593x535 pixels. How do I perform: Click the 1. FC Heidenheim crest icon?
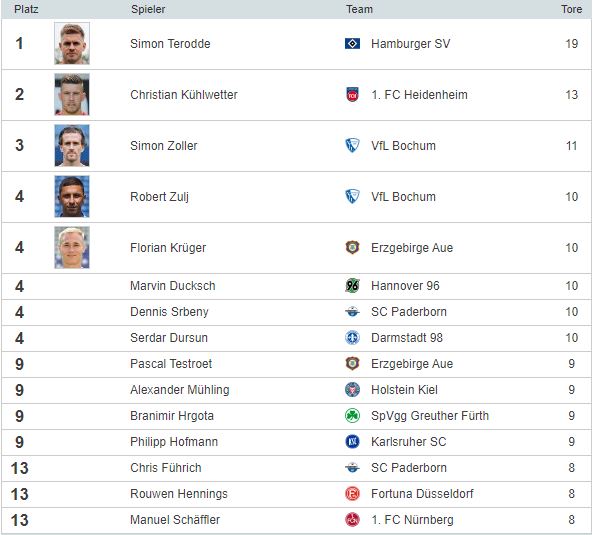(352, 95)
